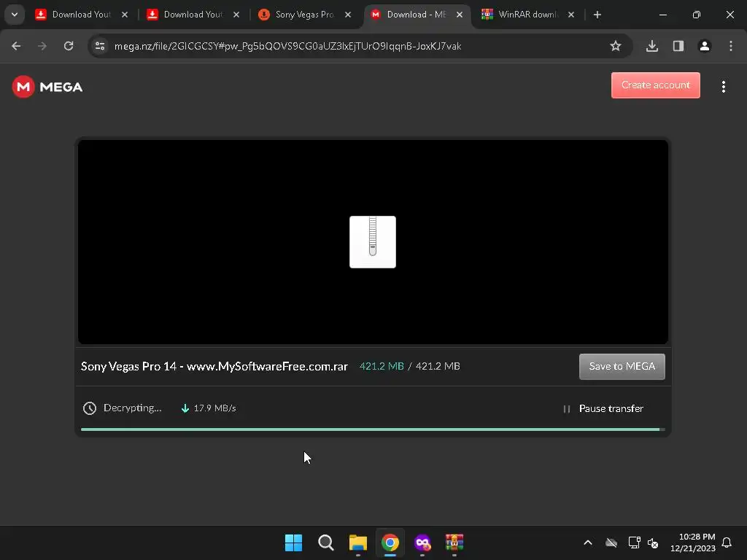This screenshot has width=747, height=560.
Task: Show hidden system tray icons
Action: coord(588,542)
